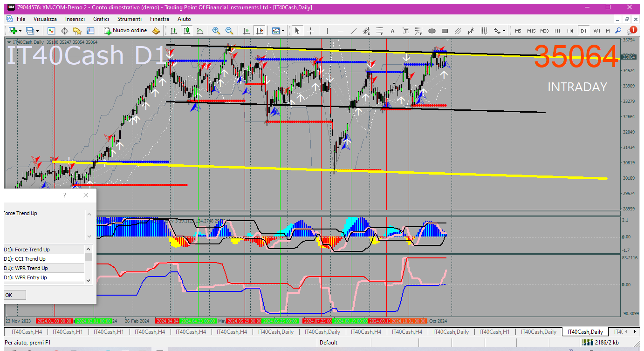The height and width of the screenshot is (351, 644).
Task: Select the Vertical Line drawing tool
Action: [x=327, y=31]
